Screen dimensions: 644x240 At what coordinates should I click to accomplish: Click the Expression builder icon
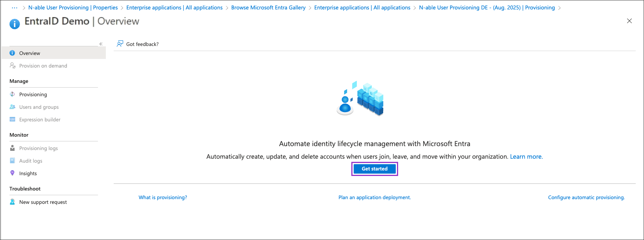[12, 119]
